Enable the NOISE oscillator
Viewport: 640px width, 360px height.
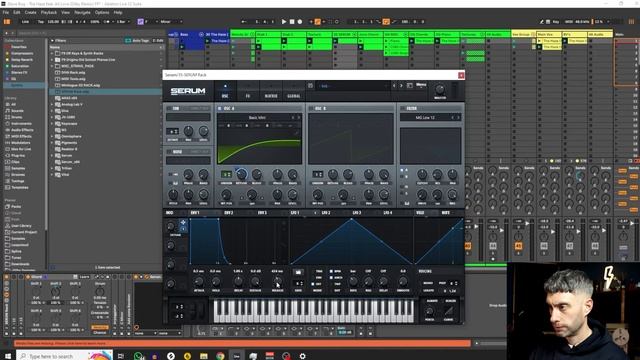tap(169, 152)
